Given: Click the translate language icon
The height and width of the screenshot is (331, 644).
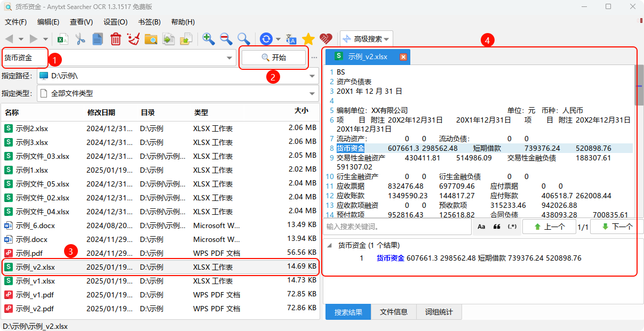Looking at the screenshot, I should 291,39.
